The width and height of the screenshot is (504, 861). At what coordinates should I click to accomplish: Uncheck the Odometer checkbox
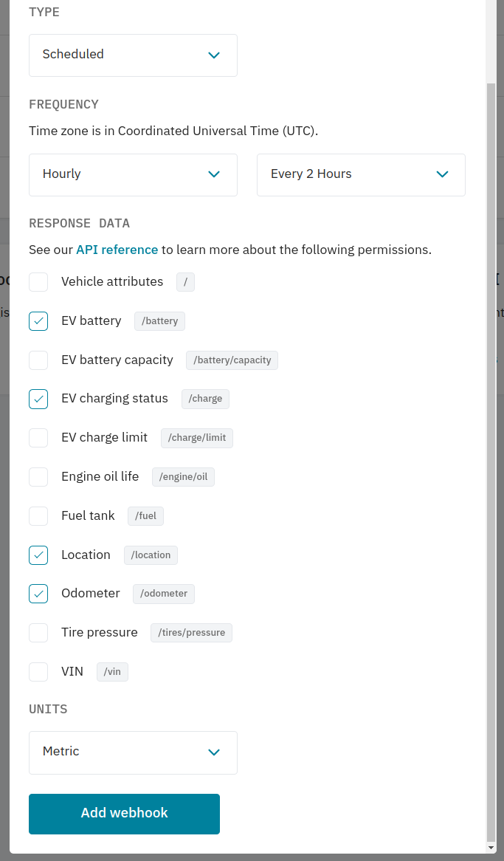pyautogui.click(x=38, y=594)
